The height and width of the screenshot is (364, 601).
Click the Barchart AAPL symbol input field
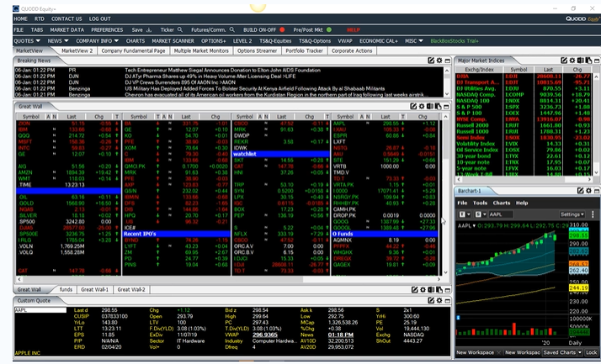tap(501, 214)
